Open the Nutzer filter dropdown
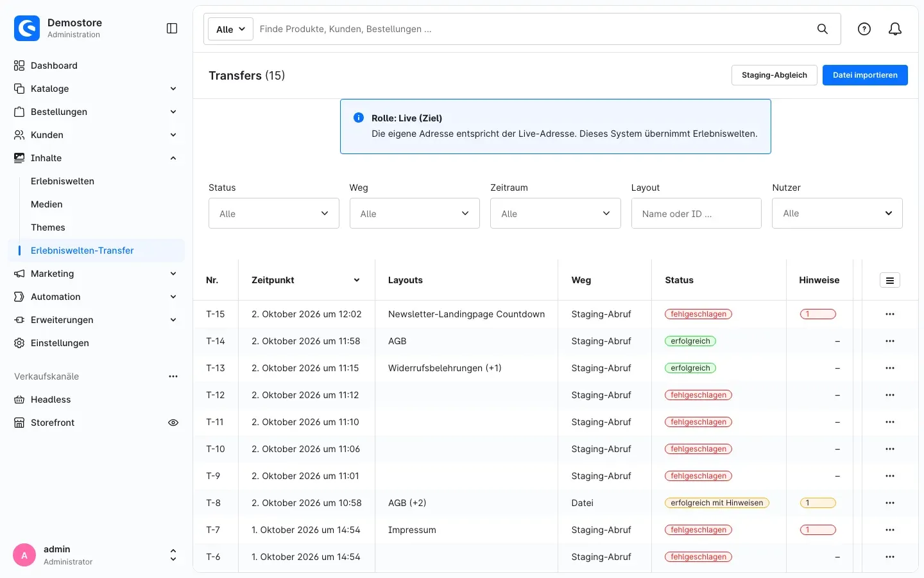This screenshot has height=578, width=924. tap(837, 213)
